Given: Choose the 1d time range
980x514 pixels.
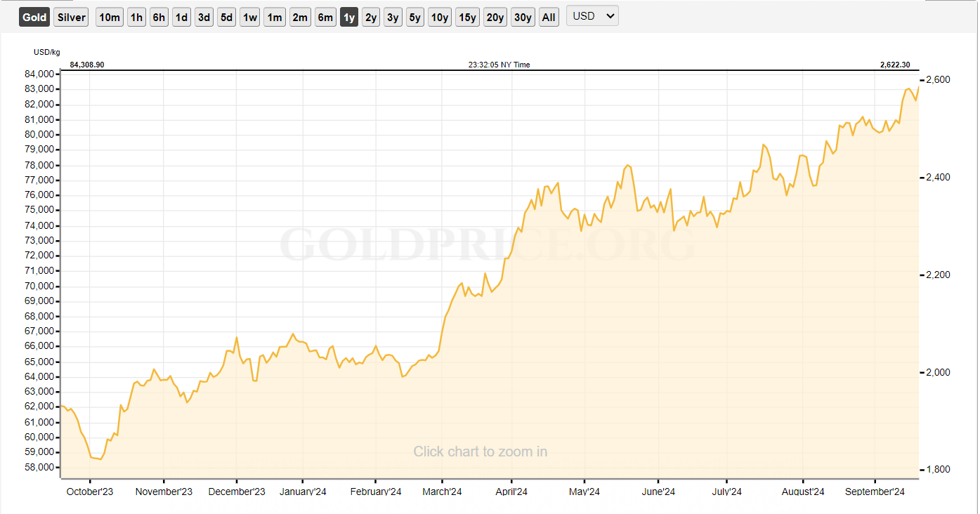Looking at the screenshot, I should click(181, 17).
